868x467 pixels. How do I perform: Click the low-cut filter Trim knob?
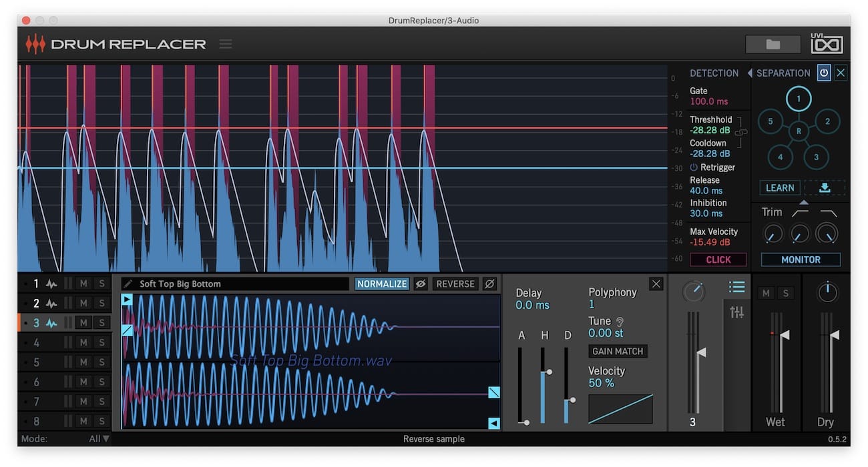point(800,233)
